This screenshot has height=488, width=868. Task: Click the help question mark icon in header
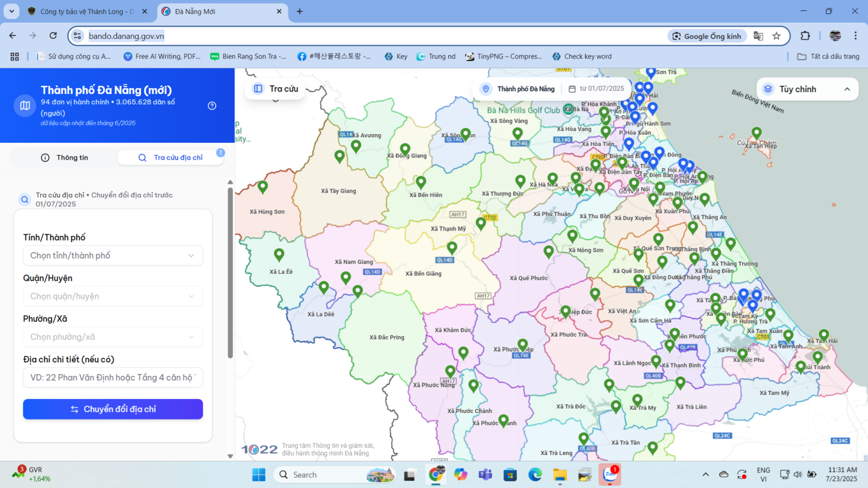coord(212,105)
